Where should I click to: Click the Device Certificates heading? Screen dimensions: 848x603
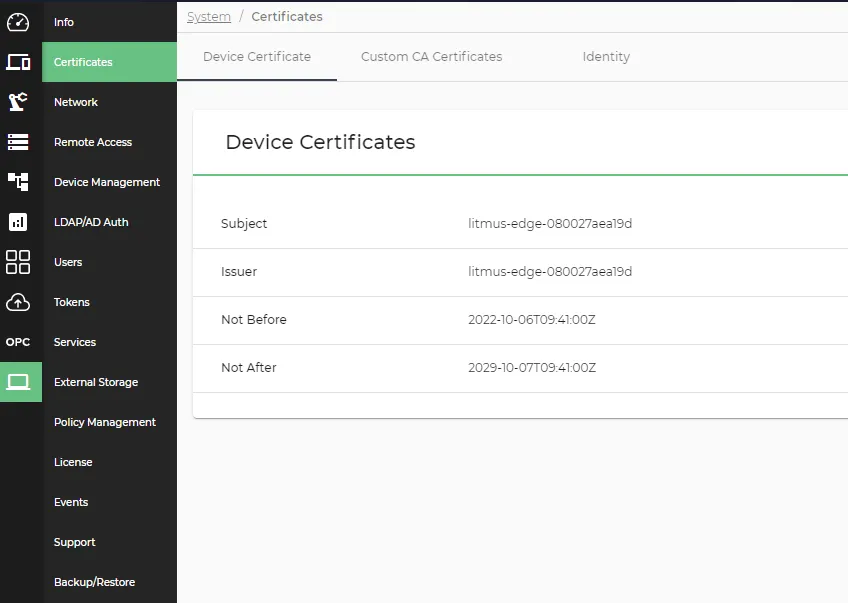[321, 142]
